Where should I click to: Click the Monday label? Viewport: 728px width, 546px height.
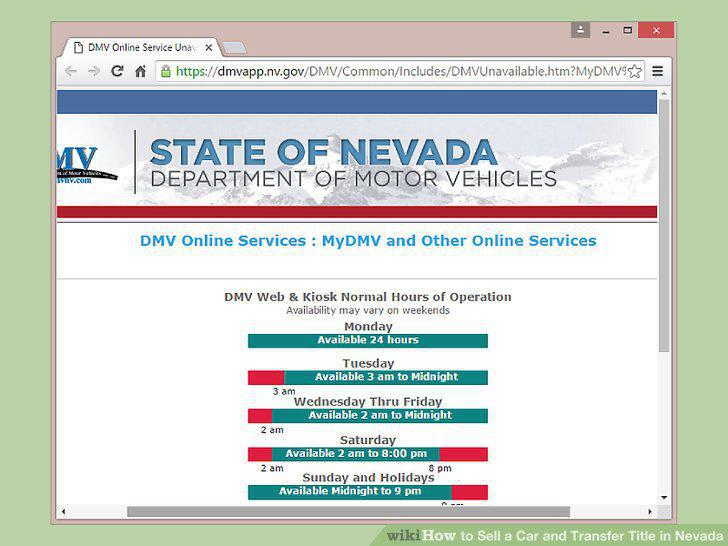click(368, 326)
